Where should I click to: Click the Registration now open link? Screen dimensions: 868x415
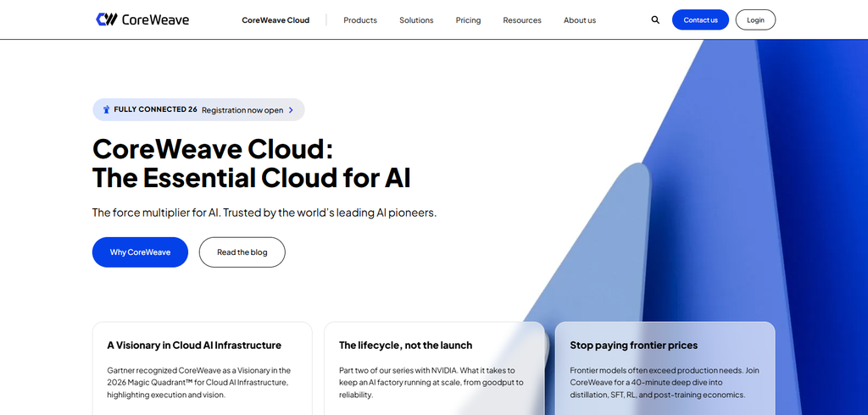point(242,110)
